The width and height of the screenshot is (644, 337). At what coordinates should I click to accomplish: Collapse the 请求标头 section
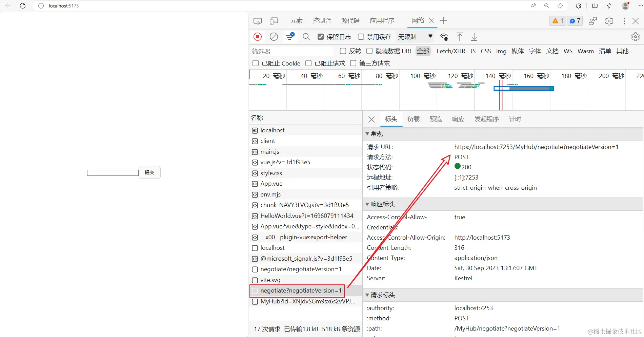click(367, 295)
